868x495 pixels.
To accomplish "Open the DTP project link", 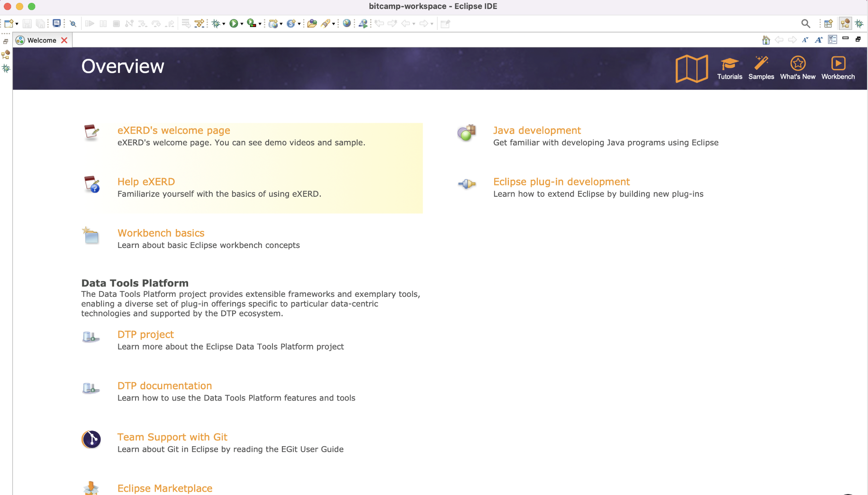I will pyautogui.click(x=145, y=334).
